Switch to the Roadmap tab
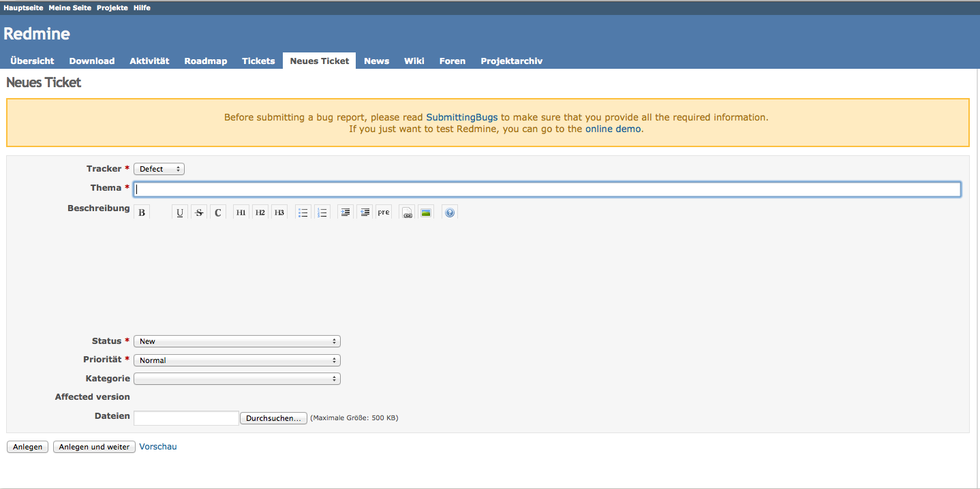 pos(205,61)
